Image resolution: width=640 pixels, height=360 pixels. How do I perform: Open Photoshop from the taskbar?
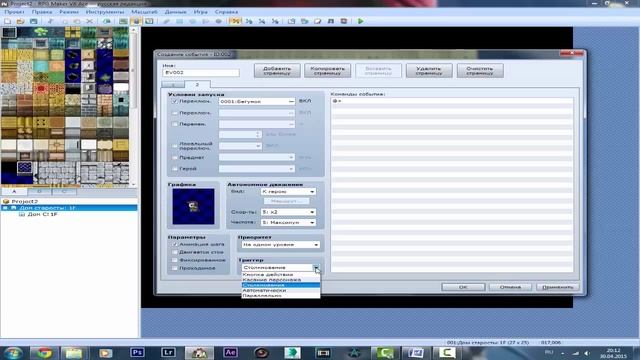pos(137,352)
